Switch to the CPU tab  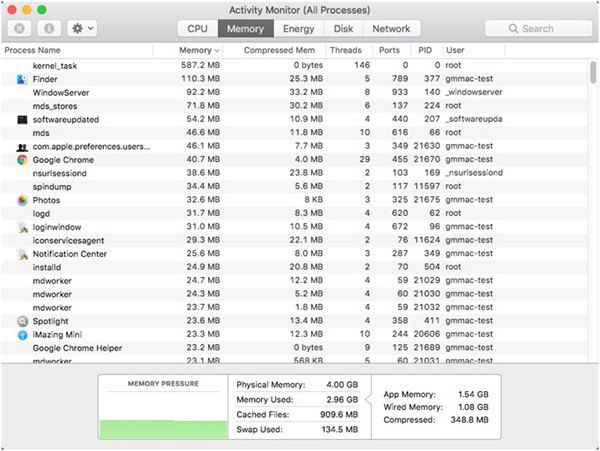tap(197, 29)
